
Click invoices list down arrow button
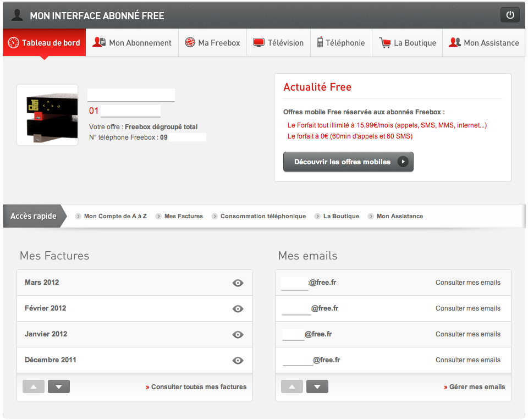click(59, 386)
